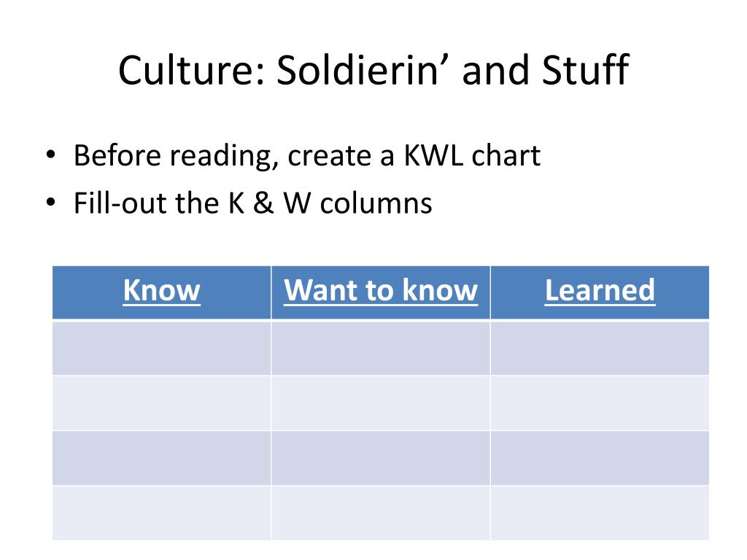This screenshot has width=747, height=560.
Task: Click the last-row cell under Want to know
Action: click(381, 513)
